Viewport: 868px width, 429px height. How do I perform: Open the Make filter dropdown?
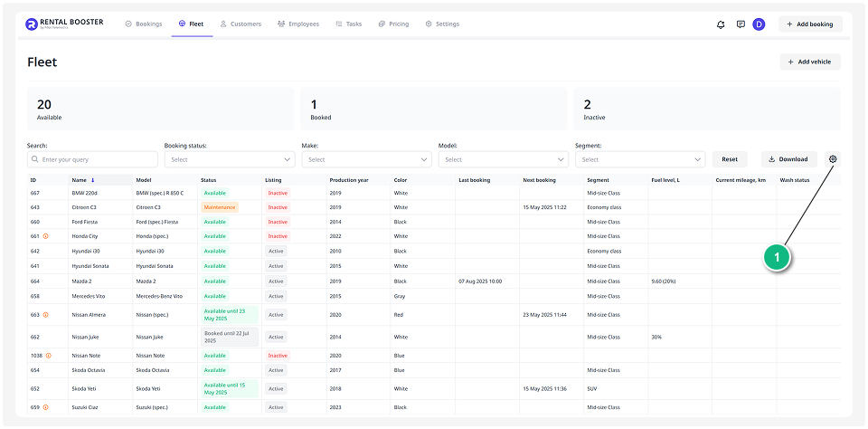(366, 159)
